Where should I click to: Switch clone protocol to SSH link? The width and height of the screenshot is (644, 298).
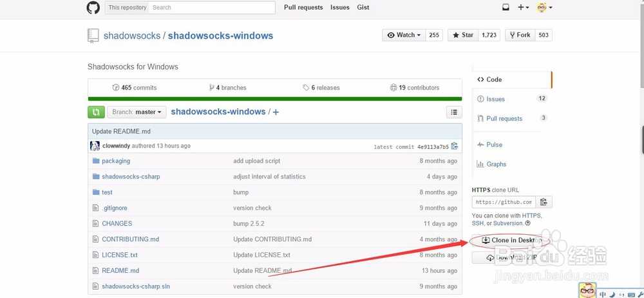tap(477, 223)
